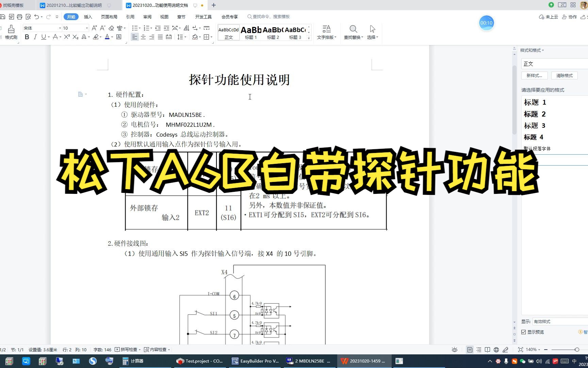The width and height of the screenshot is (588, 368).
Task: Click the numbered list icon
Action: [146, 28]
